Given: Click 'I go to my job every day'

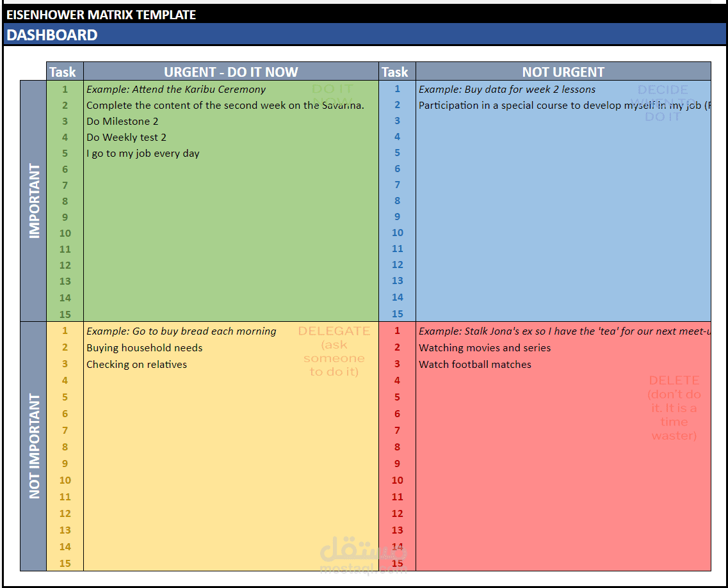Looking at the screenshot, I should click(142, 153).
